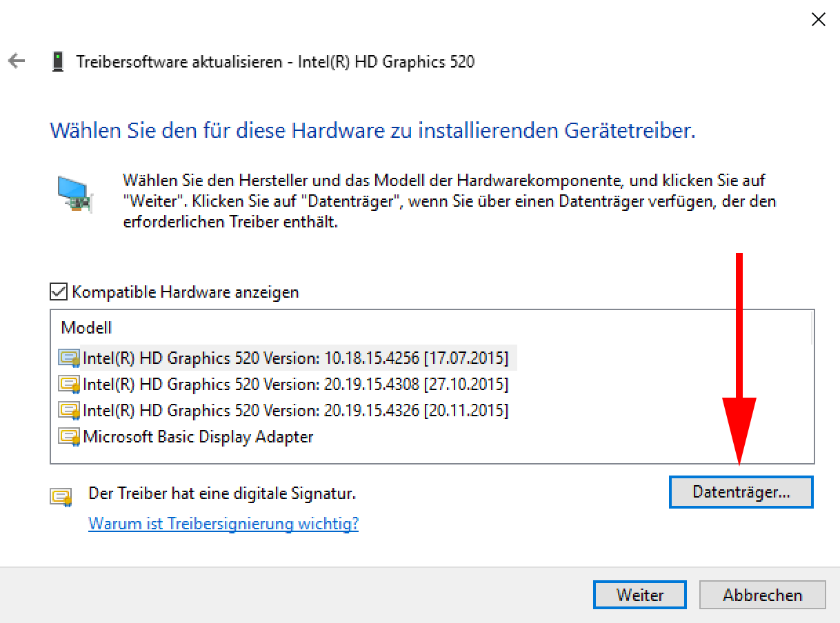
Task: Click the Modell column header
Action: tap(87, 327)
